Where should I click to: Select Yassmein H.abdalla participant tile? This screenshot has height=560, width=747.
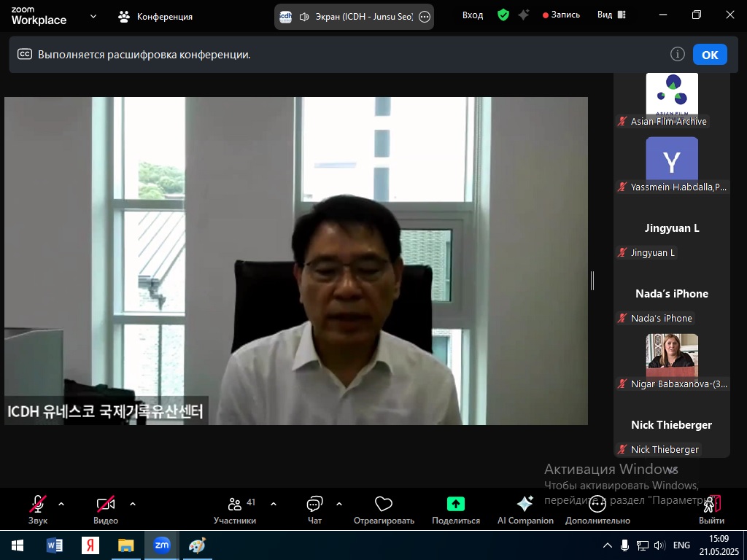pyautogui.click(x=672, y=166)
